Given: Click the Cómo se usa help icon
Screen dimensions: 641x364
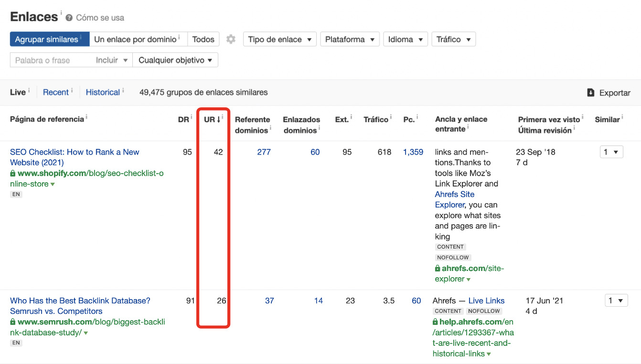Looking at the screenshot, I should pyautogui.click(x=69, y=18).
